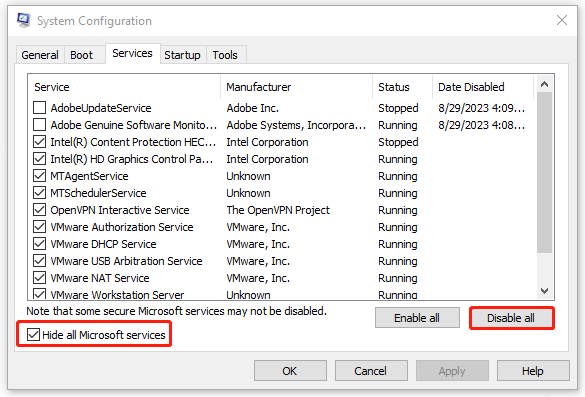Disable OpenVPN Interactive Service checkbox
The width and height of the screenshot is (585, 397).
[40, 210]
